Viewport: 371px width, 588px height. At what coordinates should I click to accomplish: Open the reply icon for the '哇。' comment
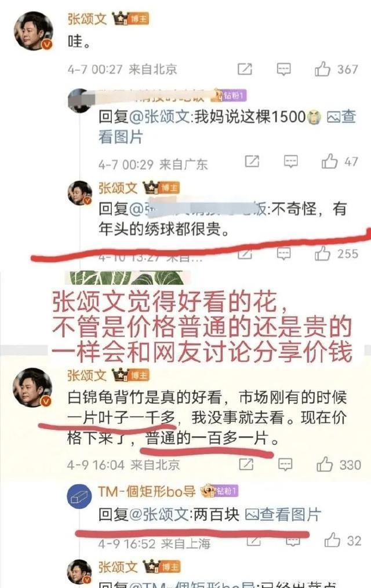coord(283,69)
